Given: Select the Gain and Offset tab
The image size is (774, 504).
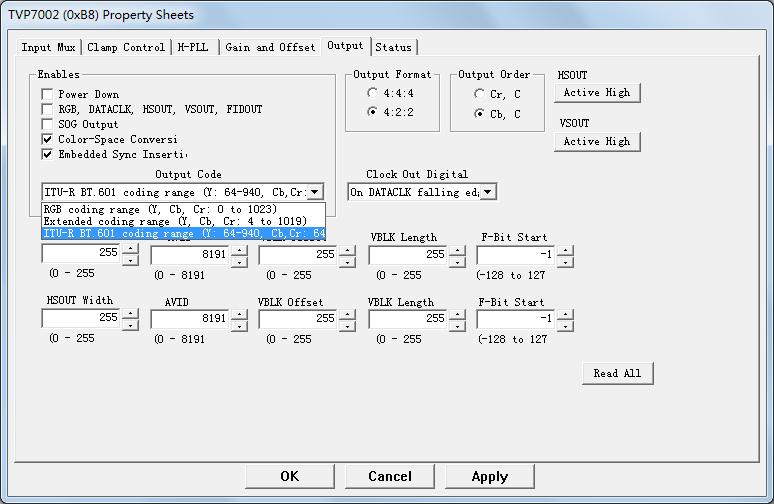Looking at the screenshot, I should click(270, 47).
